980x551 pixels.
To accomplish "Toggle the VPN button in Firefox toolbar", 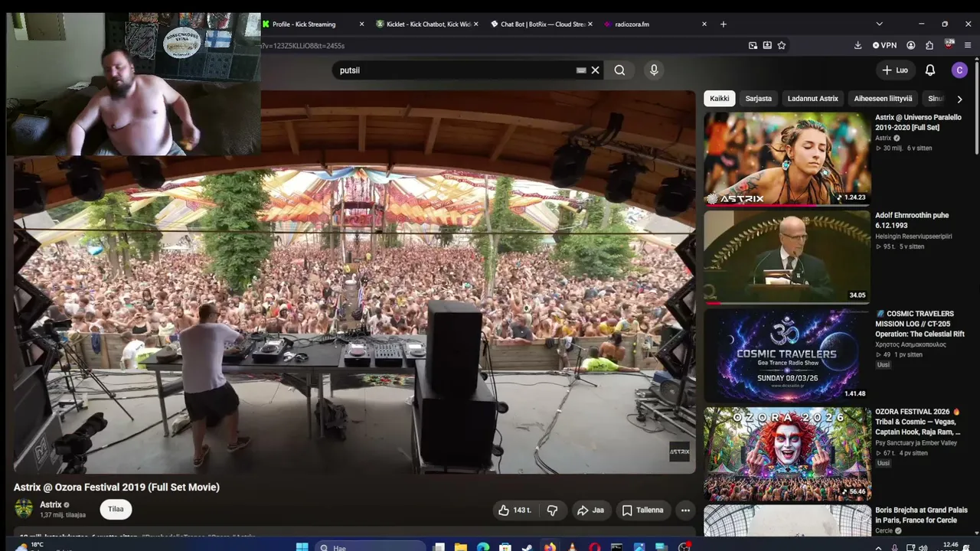I will click(885, 45).
